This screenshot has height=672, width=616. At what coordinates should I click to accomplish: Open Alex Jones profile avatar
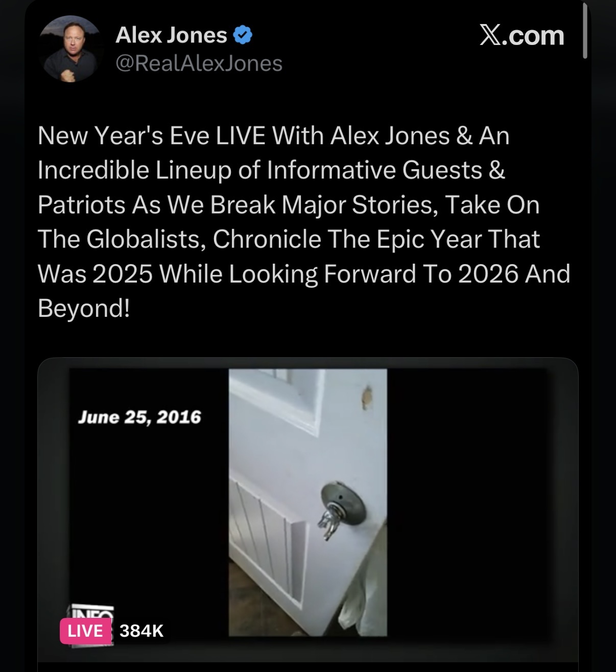click(x=72, y=49)
